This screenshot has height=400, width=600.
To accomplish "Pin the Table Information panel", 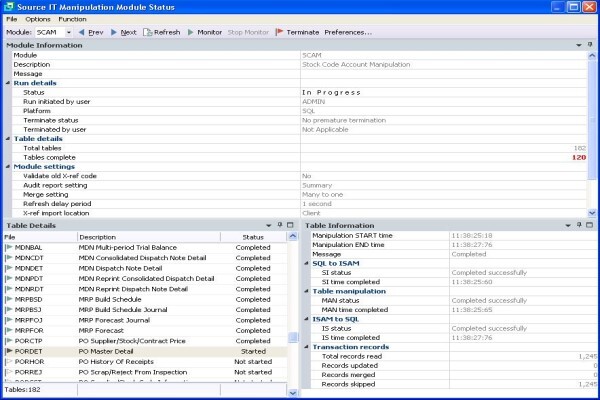I will pos(579,225).
